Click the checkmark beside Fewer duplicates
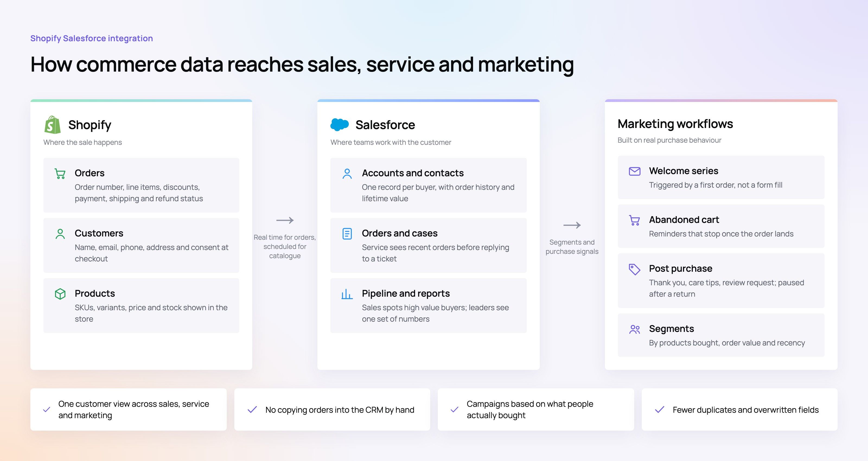 (x=659, y=409)
